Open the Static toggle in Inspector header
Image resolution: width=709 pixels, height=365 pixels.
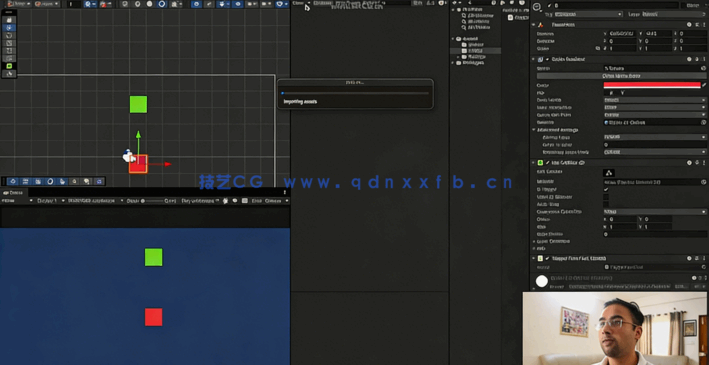pos(692,5)
